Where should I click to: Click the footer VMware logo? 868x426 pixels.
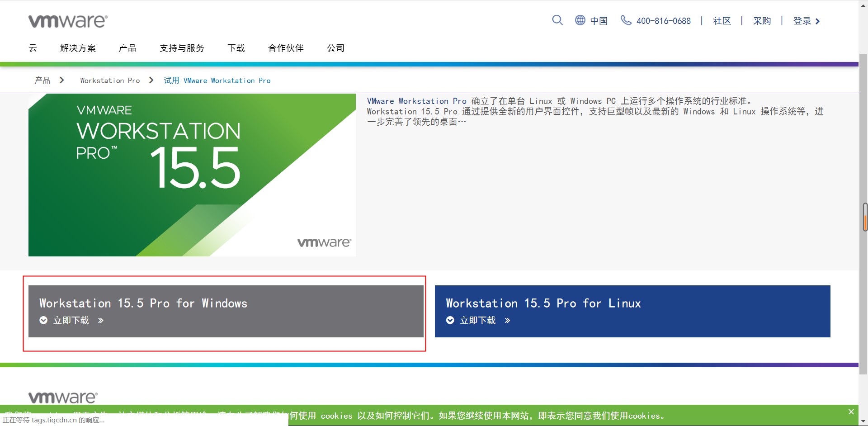[63, 398]
